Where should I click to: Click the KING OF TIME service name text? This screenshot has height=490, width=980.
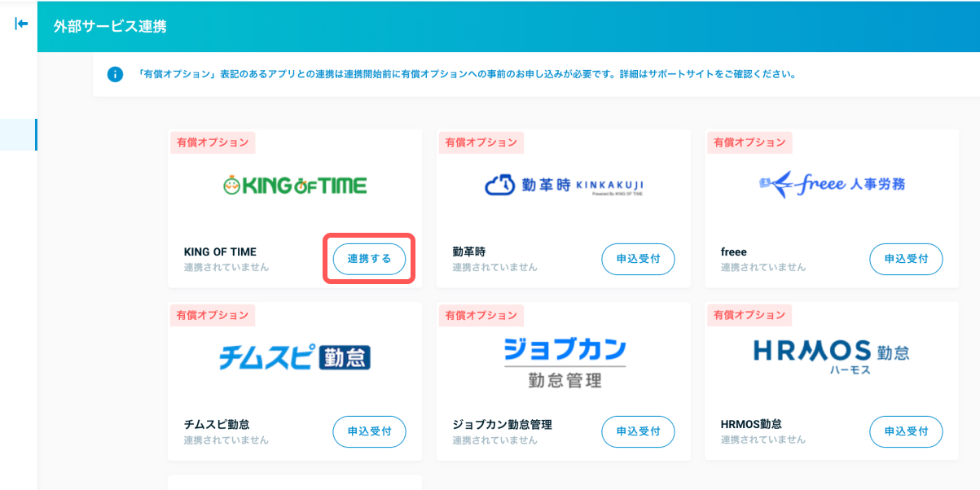220,252
